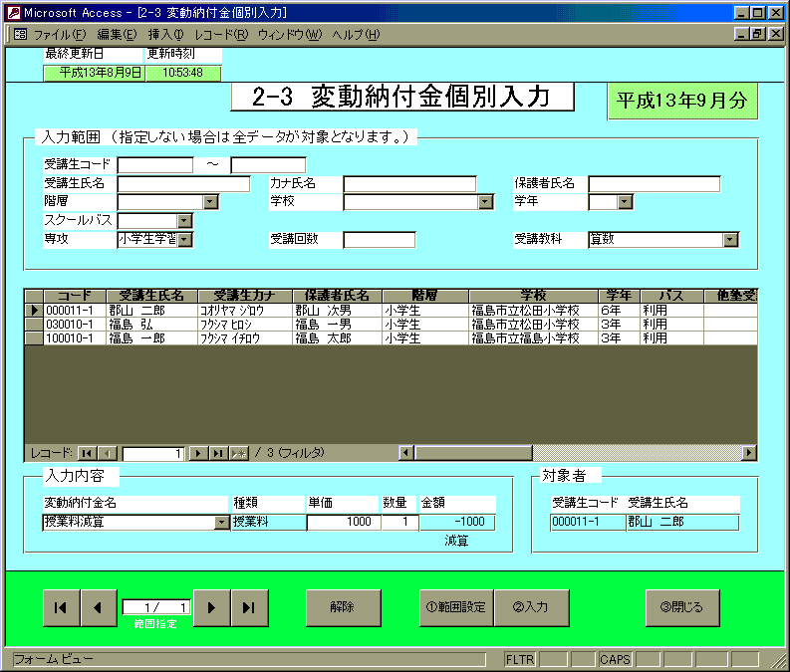Go to next record using bottom navigation arrow
This screenshot has height=672, width=790.
tap(211, 607)
